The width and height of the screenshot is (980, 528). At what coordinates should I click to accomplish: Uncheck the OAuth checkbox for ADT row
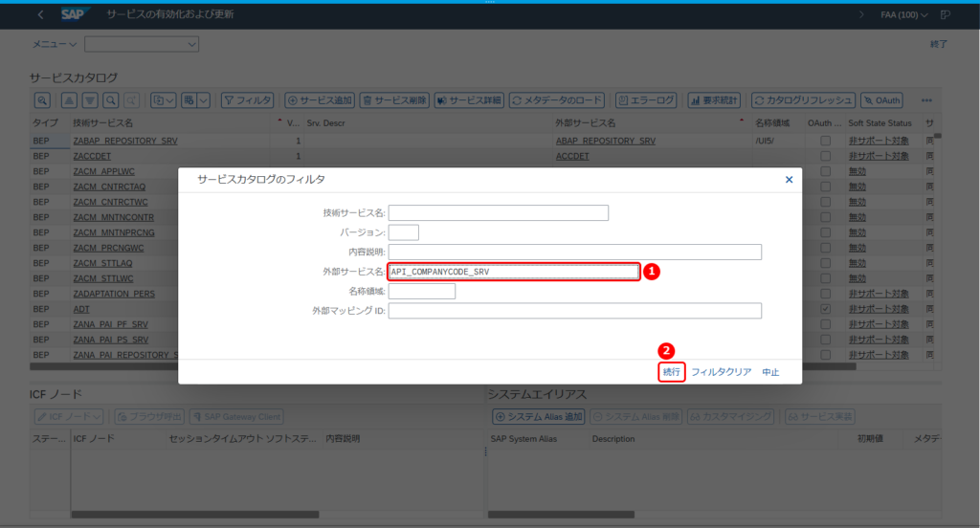point(826,309)
